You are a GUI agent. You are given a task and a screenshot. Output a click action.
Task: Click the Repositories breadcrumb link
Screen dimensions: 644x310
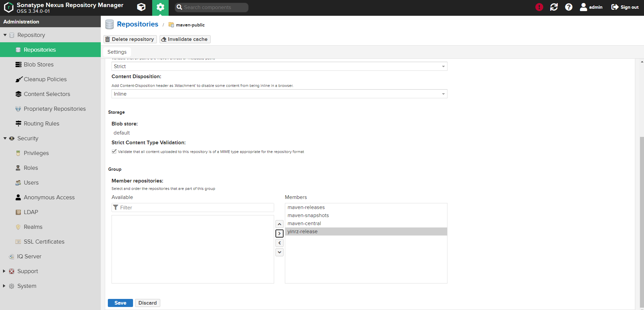point(137,24)
